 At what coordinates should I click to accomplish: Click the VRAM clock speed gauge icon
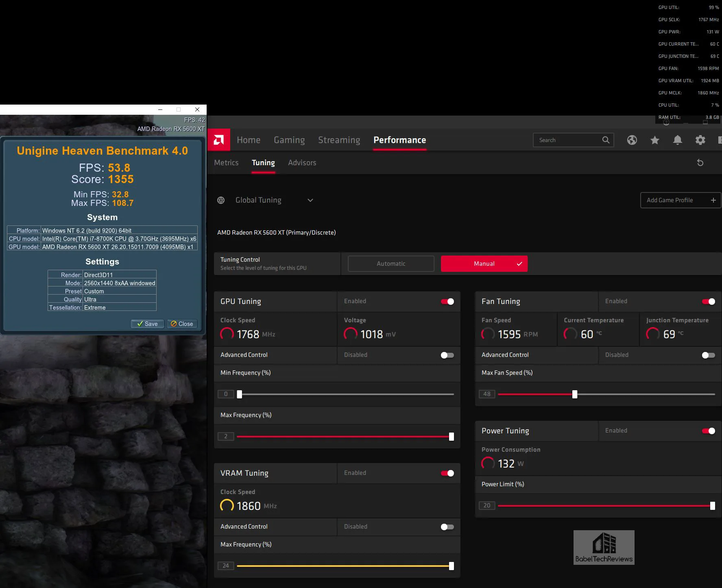click(227, 506)
